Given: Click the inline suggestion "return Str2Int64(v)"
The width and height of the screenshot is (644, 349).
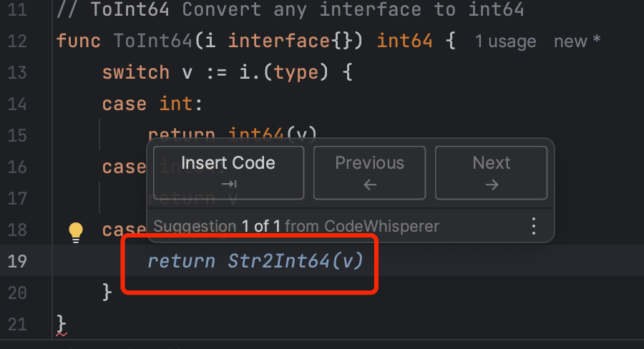Looking at the screenshot, I should pos(255,261).
